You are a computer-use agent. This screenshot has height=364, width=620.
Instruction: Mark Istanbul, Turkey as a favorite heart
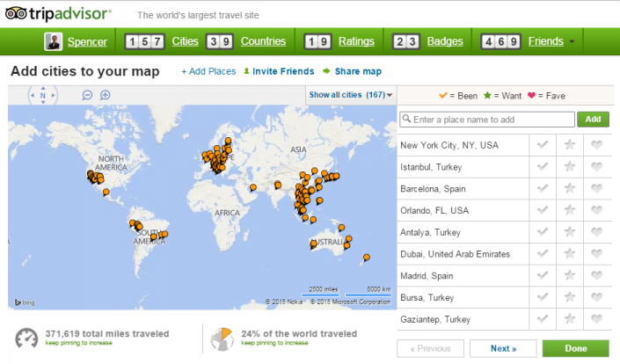click(595, 167)
